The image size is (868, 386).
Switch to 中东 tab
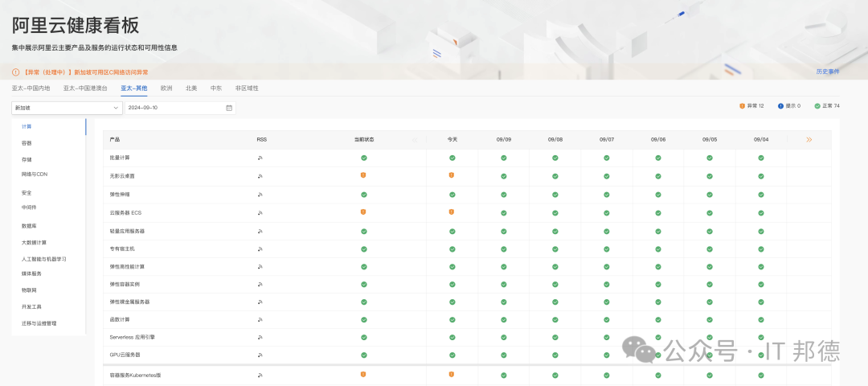point(216,88)
